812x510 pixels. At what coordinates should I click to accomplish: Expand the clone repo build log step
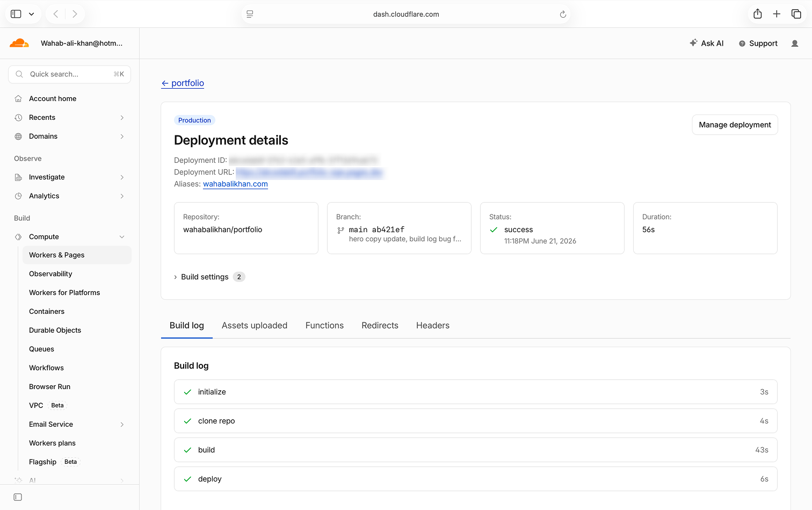tap(476, 421)
